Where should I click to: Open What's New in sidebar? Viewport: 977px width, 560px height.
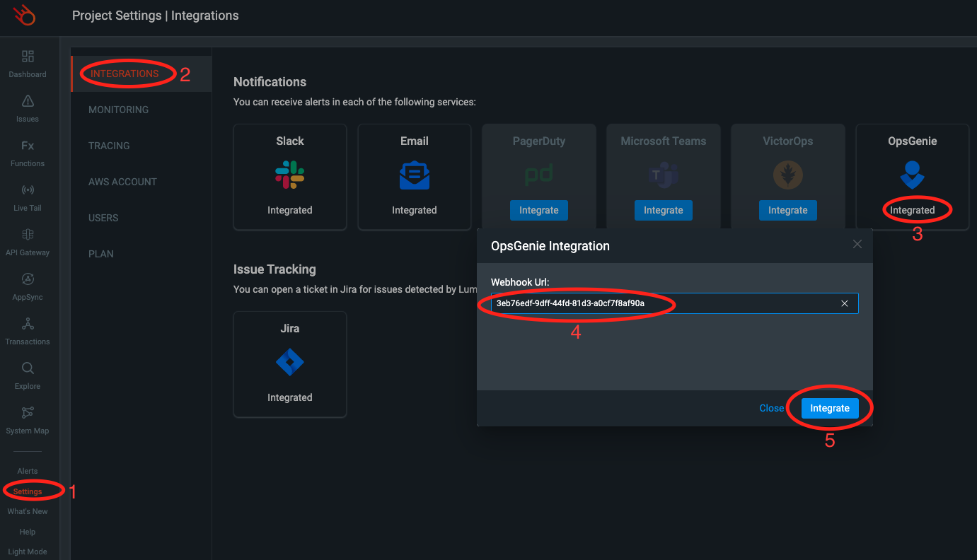(x=28, y=511)
